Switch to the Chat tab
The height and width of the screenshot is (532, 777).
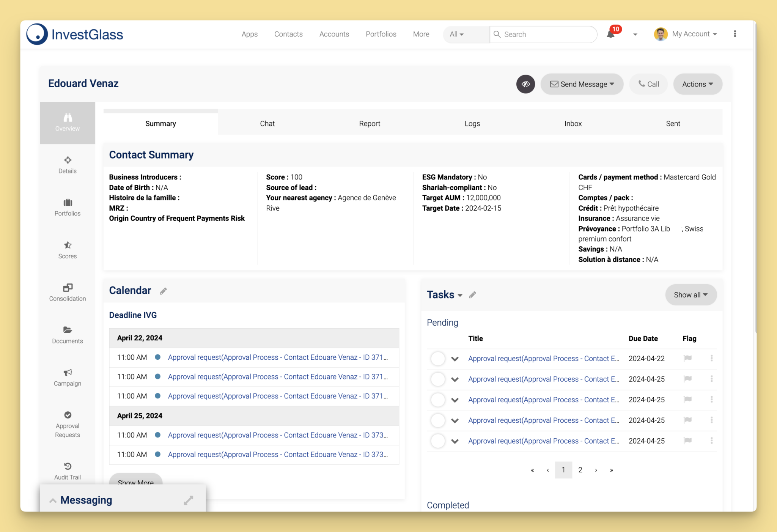268,123
